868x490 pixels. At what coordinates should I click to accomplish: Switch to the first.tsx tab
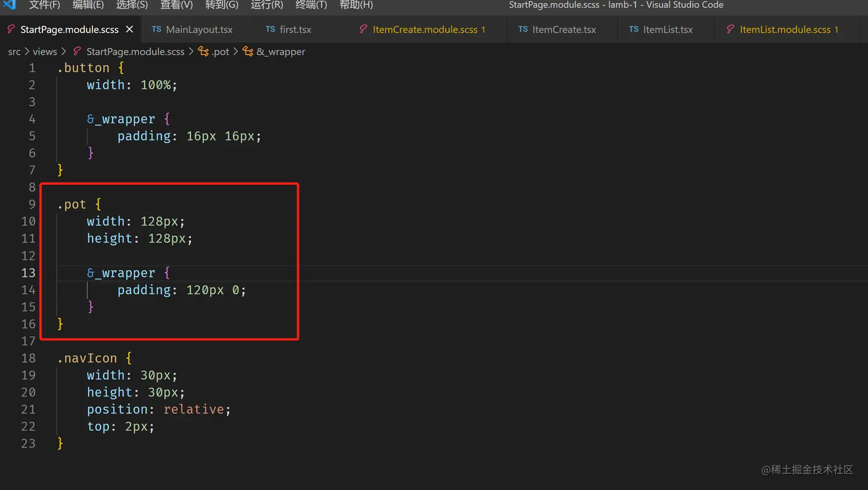click(296, 30)
